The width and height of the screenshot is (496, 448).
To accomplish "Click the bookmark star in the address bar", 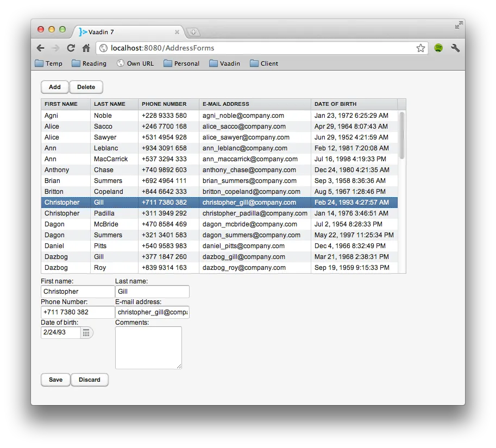I will pyautogui.click(x=420, y=48).
